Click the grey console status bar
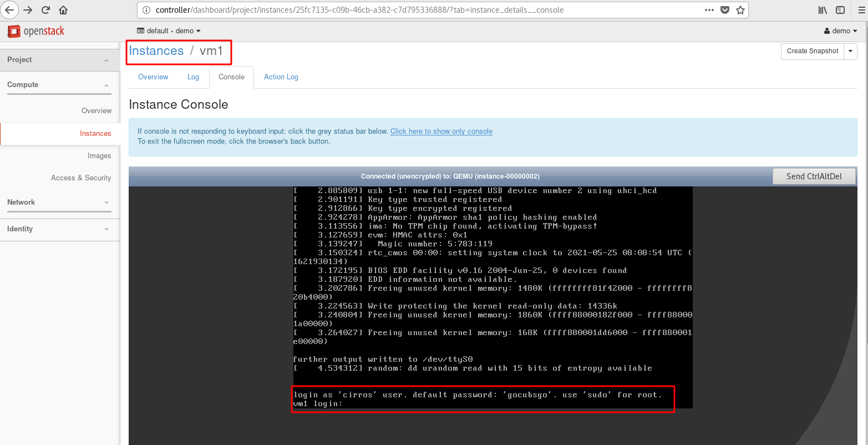The image size is (868, 445). click(x=450, y=176)
